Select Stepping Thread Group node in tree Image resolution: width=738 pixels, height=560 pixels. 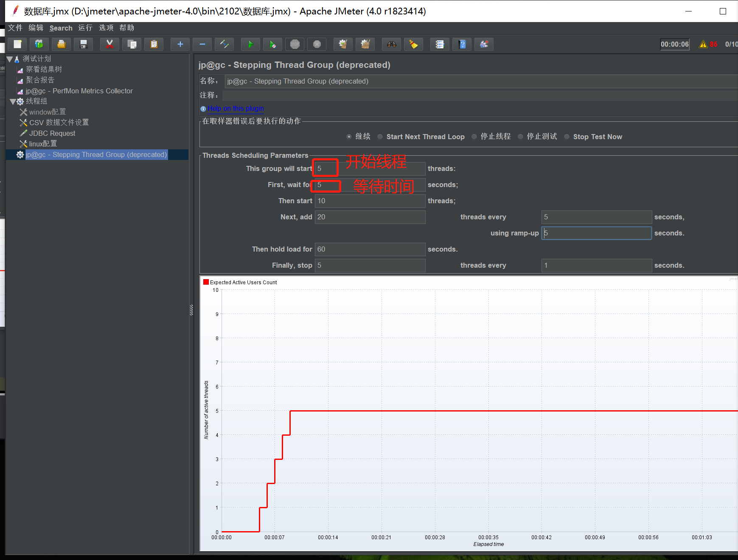click(96, 154)
